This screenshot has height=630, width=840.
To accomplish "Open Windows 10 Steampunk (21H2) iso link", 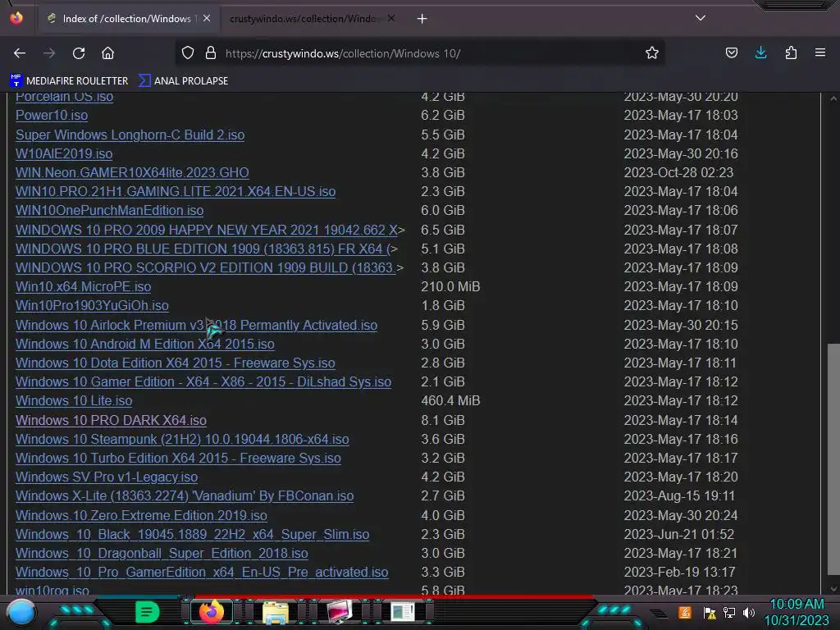I will 182,440.
